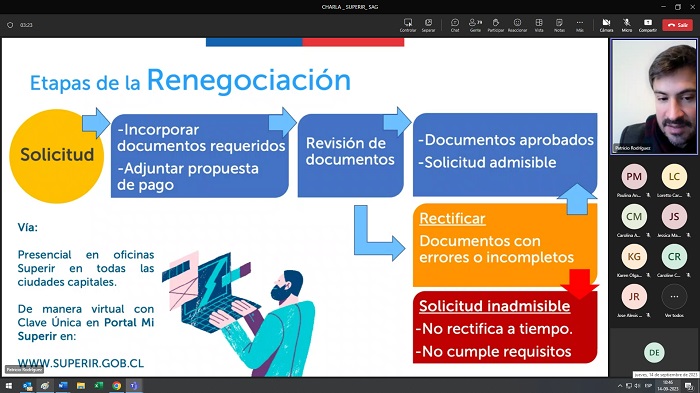Show hidden system tray icons
Screen dimensions: 700x393
click(x=620, y=386)
